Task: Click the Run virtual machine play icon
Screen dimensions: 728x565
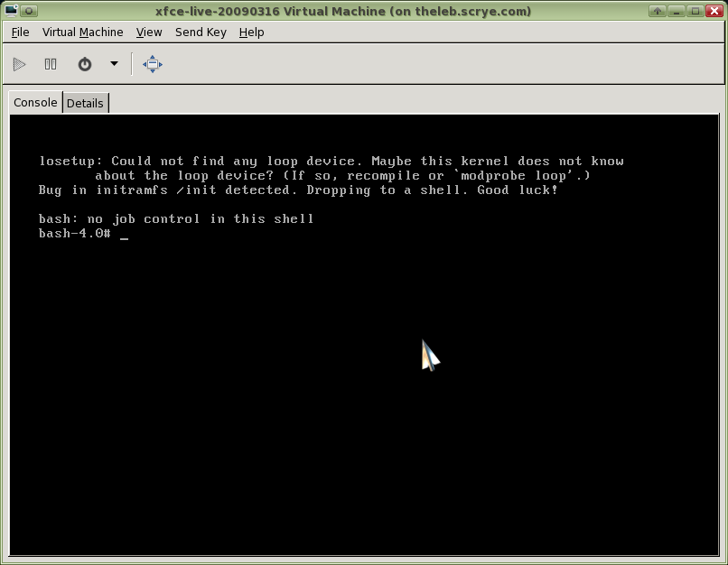Action: pos(19,64)
